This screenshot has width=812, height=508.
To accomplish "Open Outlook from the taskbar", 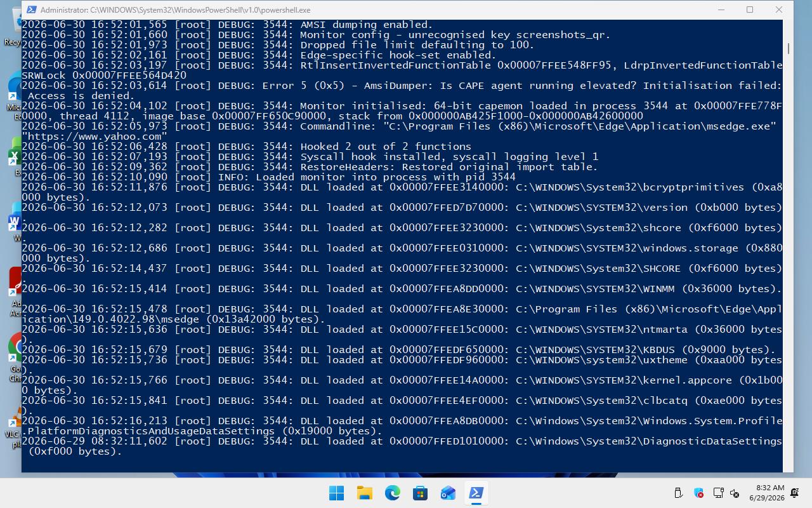I will coord(448,493).
